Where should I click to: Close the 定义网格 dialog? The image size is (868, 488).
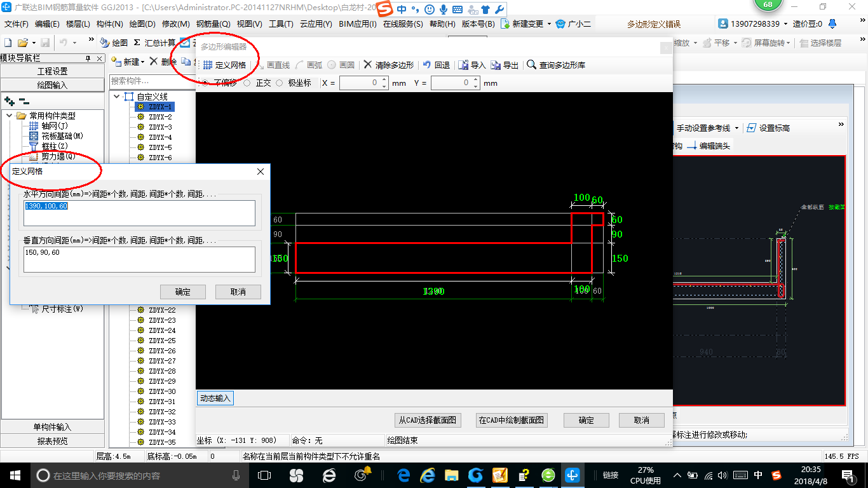tap(261, 172)
